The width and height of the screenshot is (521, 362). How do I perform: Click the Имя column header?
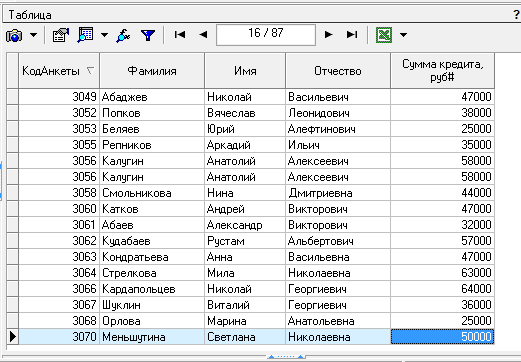pos(245,71)
